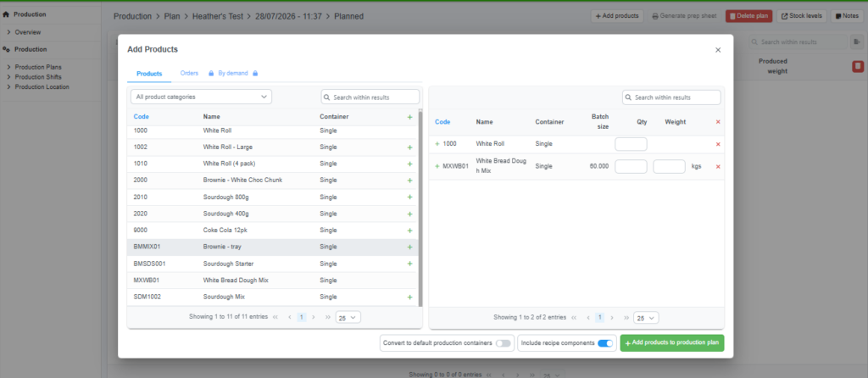Close the Add Products dialog
868x378 pixels.
point(718,50)
